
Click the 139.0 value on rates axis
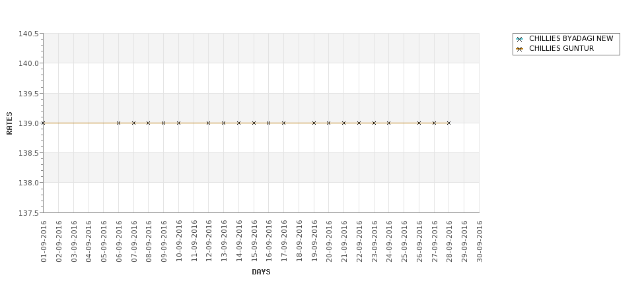point(29,123)
